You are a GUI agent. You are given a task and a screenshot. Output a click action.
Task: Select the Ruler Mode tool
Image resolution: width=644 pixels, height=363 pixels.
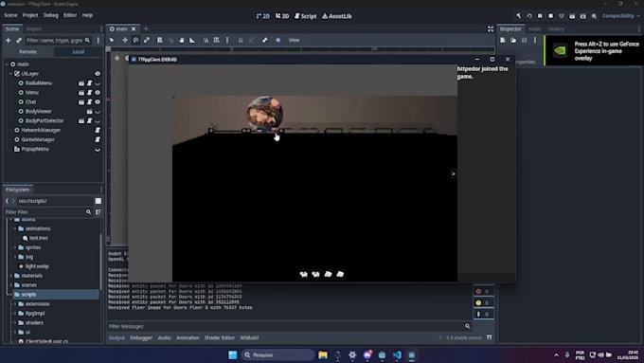(192, 40)
